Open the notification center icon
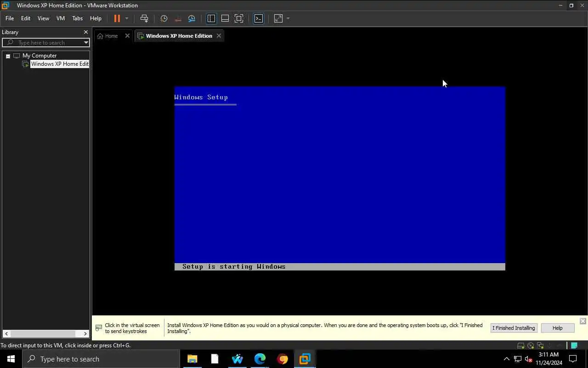This screenshot has width=588, height=368. pyautogui.click(x=573, y=359)
